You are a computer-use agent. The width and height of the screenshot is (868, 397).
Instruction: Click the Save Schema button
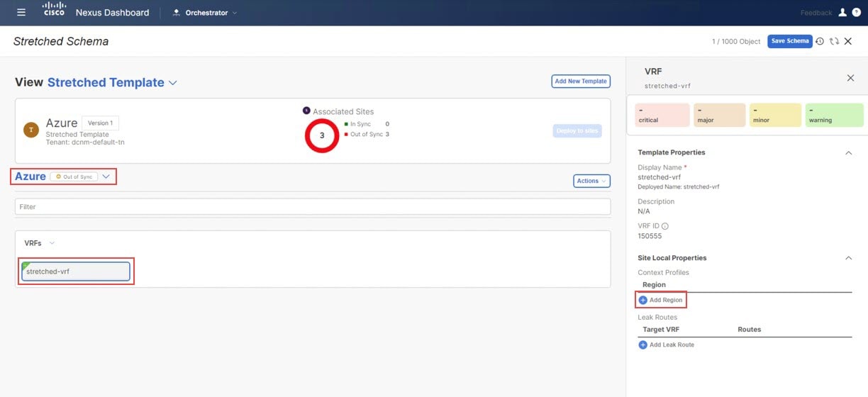point(790,41)
